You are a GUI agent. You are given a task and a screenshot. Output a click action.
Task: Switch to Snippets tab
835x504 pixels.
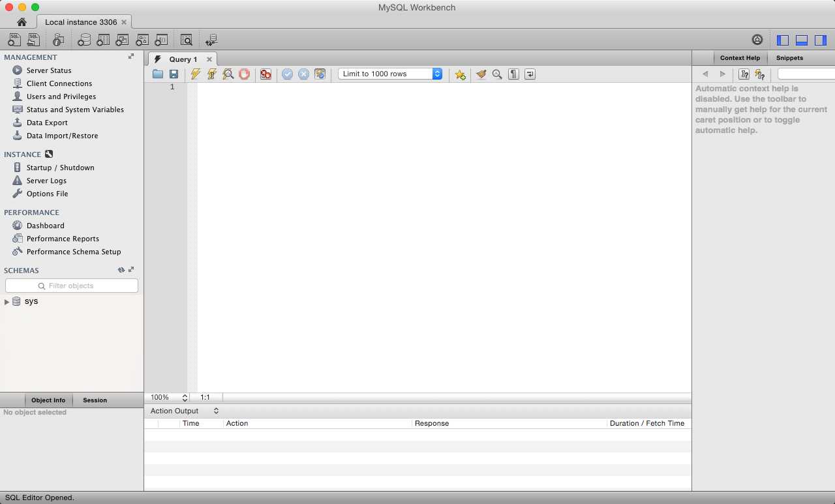point(789,58)
